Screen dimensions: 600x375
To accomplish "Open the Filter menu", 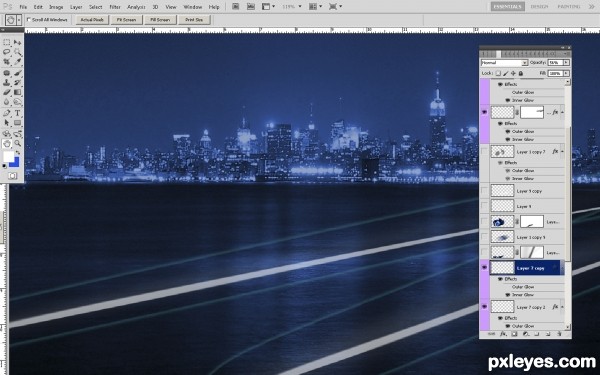I will click(115, 7).
